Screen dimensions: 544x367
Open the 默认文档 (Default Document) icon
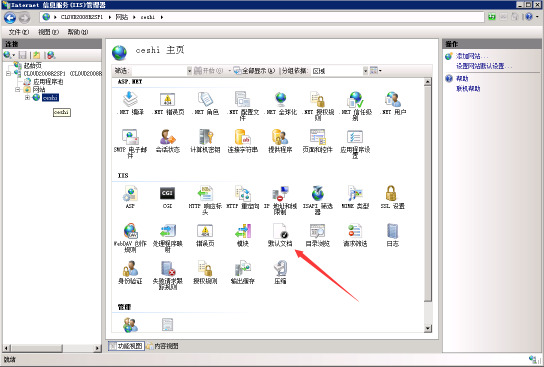(x=280, y=235)
